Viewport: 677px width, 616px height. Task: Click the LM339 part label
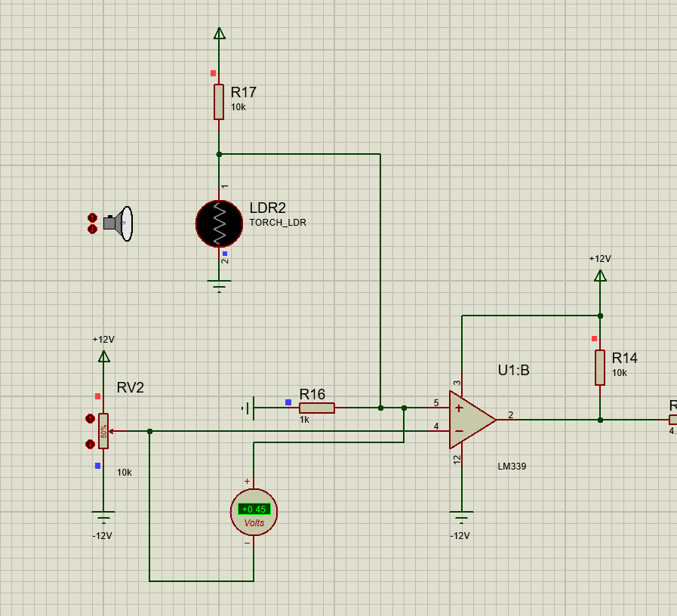512,467
